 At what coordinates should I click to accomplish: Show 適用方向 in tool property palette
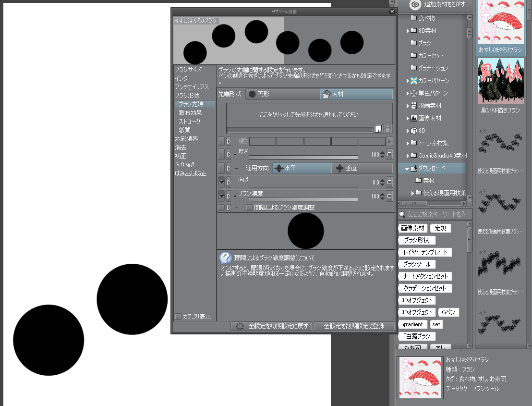tap(221, 168)
